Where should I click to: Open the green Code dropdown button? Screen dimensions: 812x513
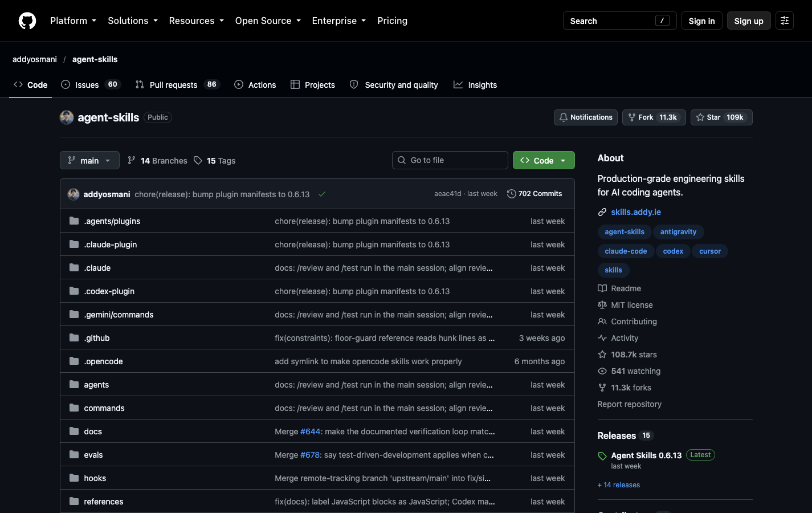click(544, 160)
